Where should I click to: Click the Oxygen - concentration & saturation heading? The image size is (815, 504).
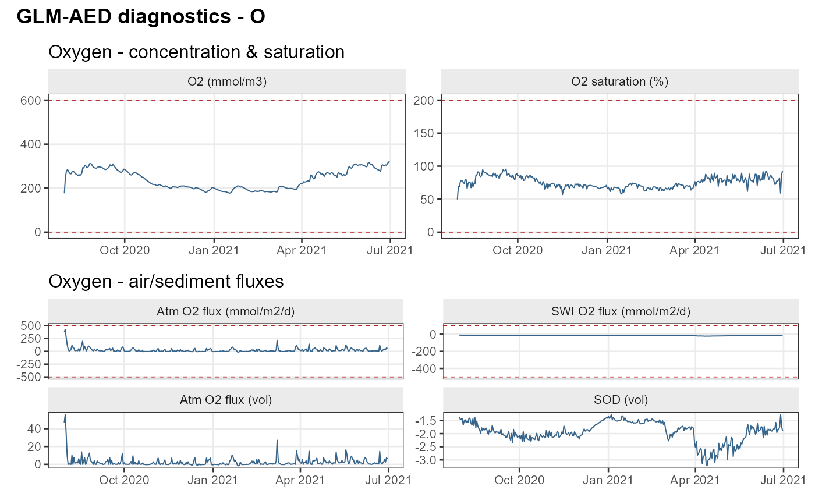pos(197,52)
